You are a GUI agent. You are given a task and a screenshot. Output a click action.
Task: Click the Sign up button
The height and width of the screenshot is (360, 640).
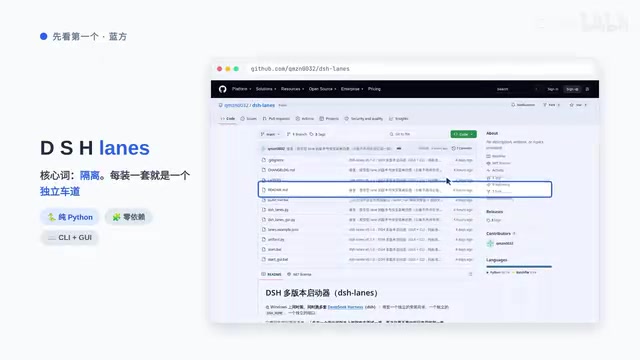click(572, 89)
